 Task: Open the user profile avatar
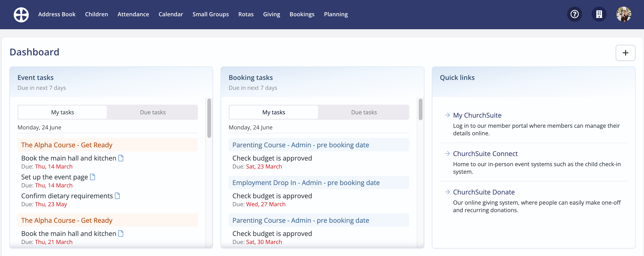click(623, 14)
